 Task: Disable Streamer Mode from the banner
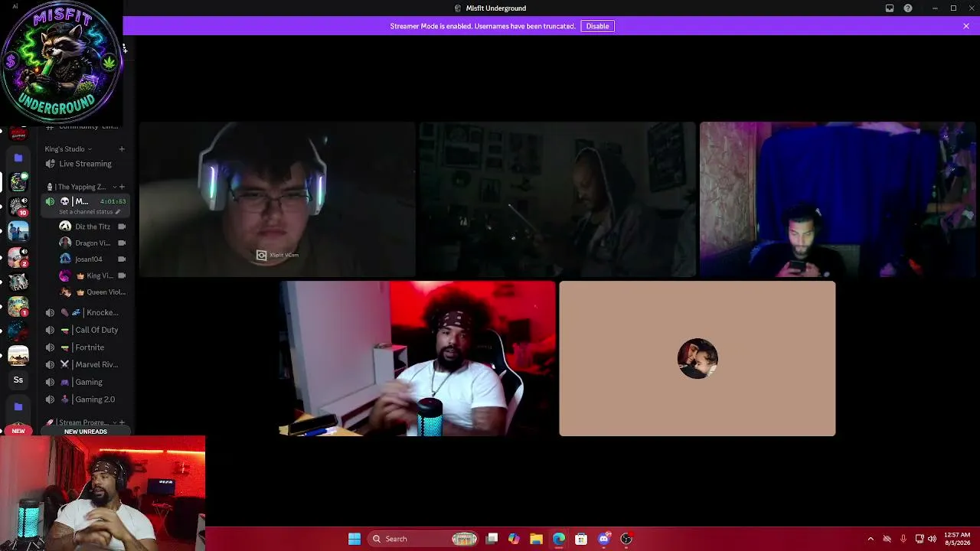pos(597,26)
